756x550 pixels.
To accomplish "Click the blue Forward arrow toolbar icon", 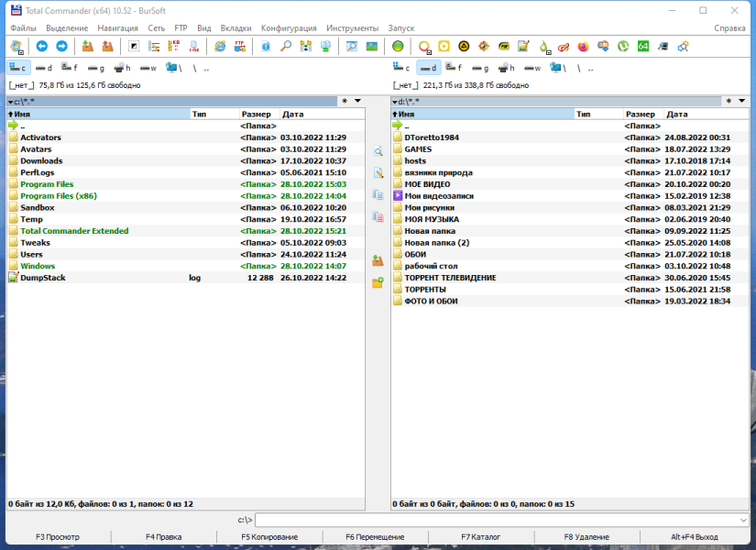I will (x=61, y=47).
